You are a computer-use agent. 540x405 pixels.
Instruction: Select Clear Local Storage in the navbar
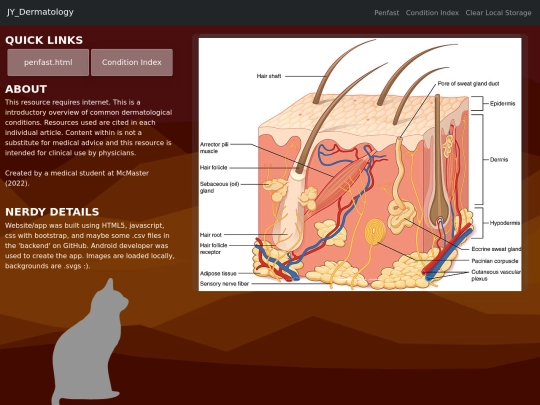(498, 13)
